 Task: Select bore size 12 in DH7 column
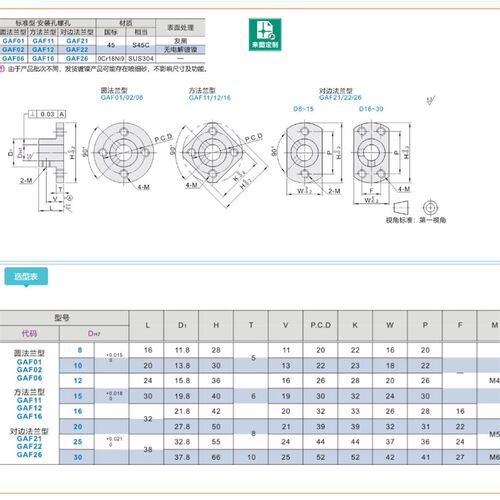pyautogui.click(x=78, y=381)
